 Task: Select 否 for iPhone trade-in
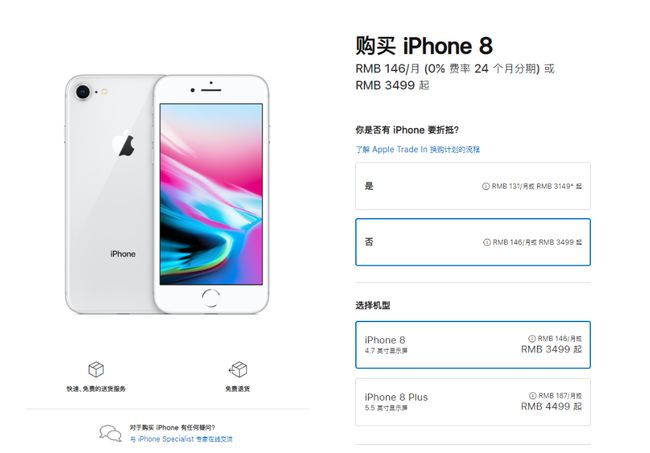(x=473, y=242)
